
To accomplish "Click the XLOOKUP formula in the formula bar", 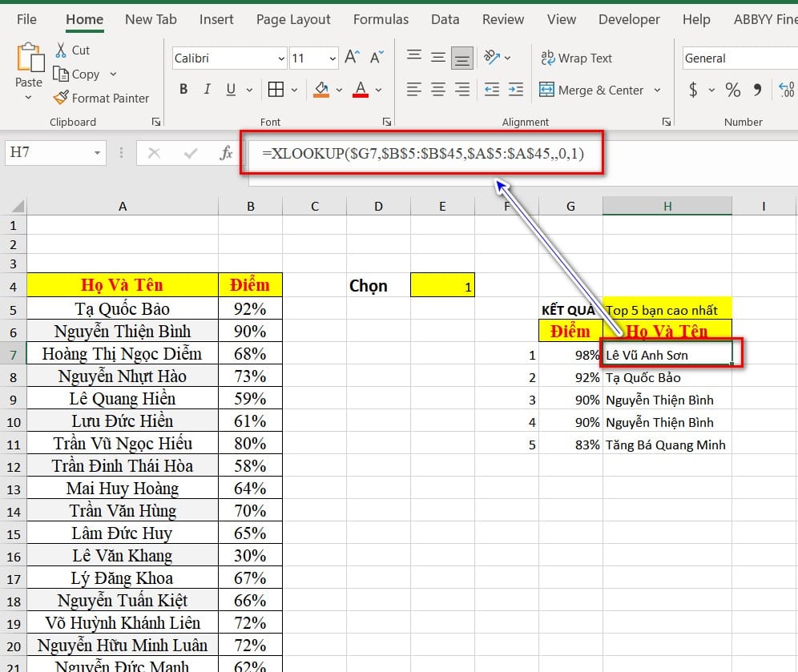I will [422, 153].
